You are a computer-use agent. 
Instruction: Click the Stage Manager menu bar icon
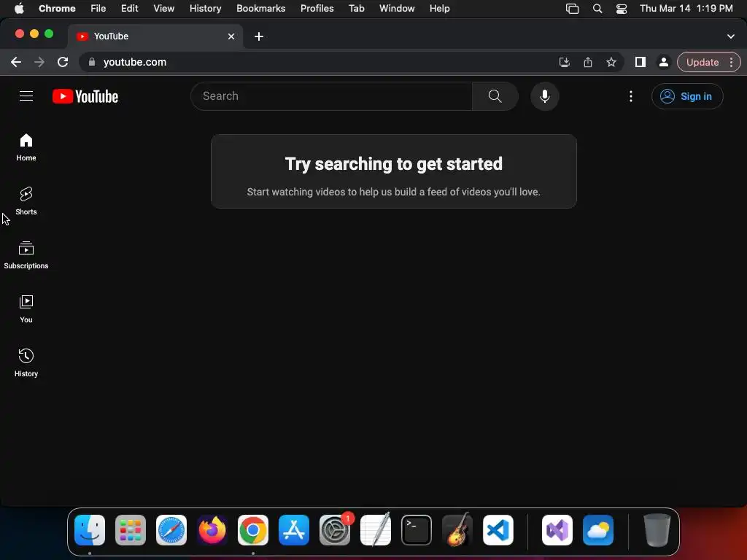point(572,9)
